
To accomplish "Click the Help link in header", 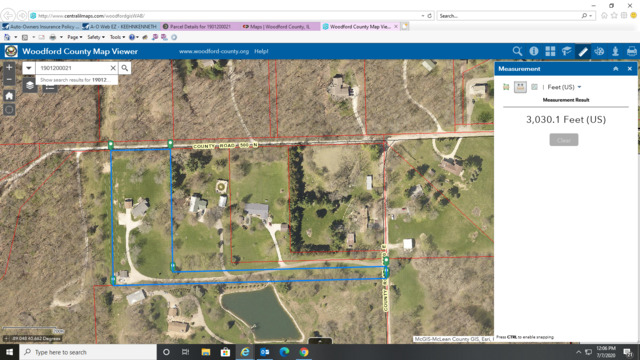I will 261,51.
